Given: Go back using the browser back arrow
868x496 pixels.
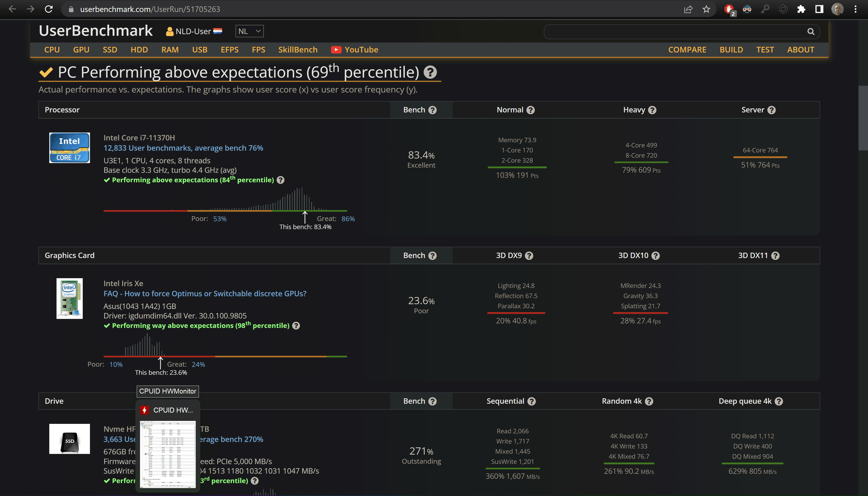Looking at the screenshot, I should [12, 9].
